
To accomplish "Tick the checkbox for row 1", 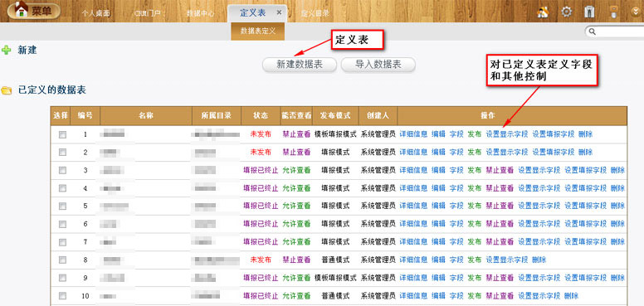I will coord(62,134).
